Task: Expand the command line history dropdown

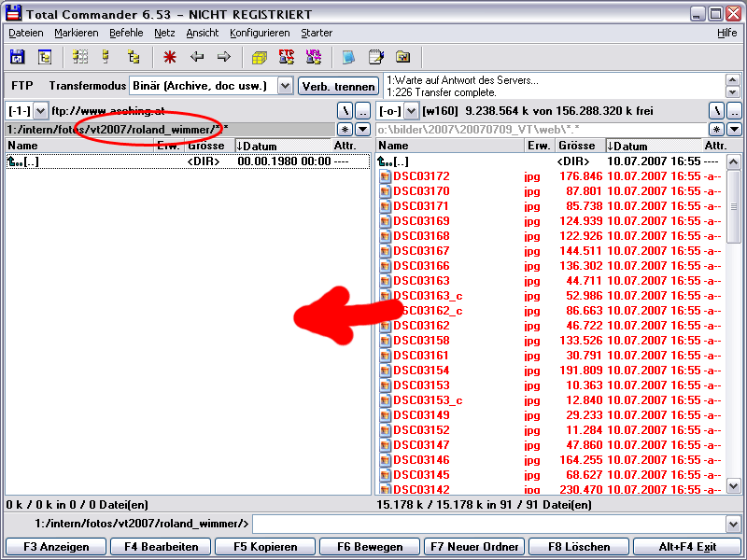Action: pos(733,525)
